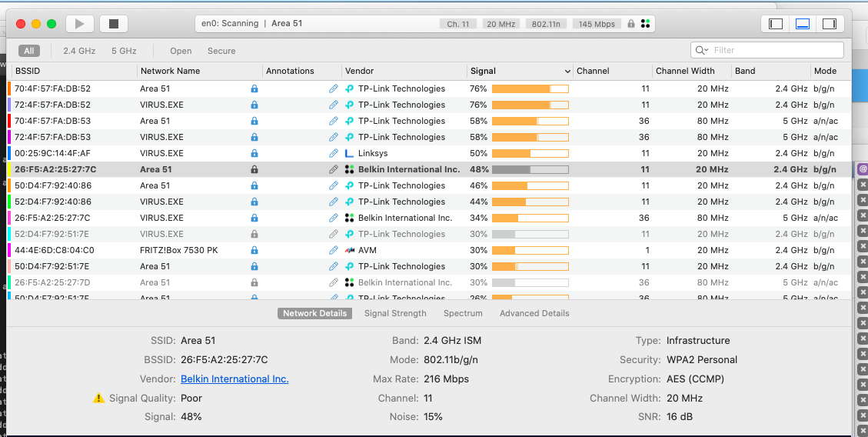Click the 802.11n status badge
The width and height of the screenshot is (868, 437).
tap(547, 24)
